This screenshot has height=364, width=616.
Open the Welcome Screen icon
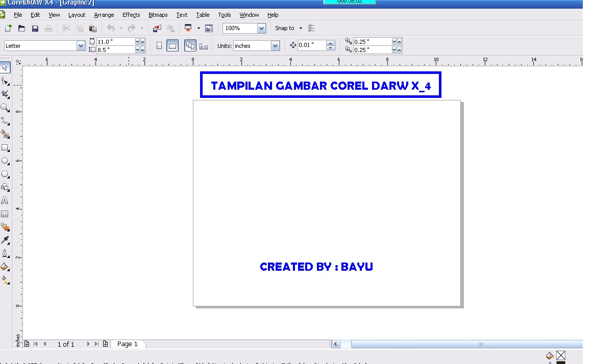[209, 28]
